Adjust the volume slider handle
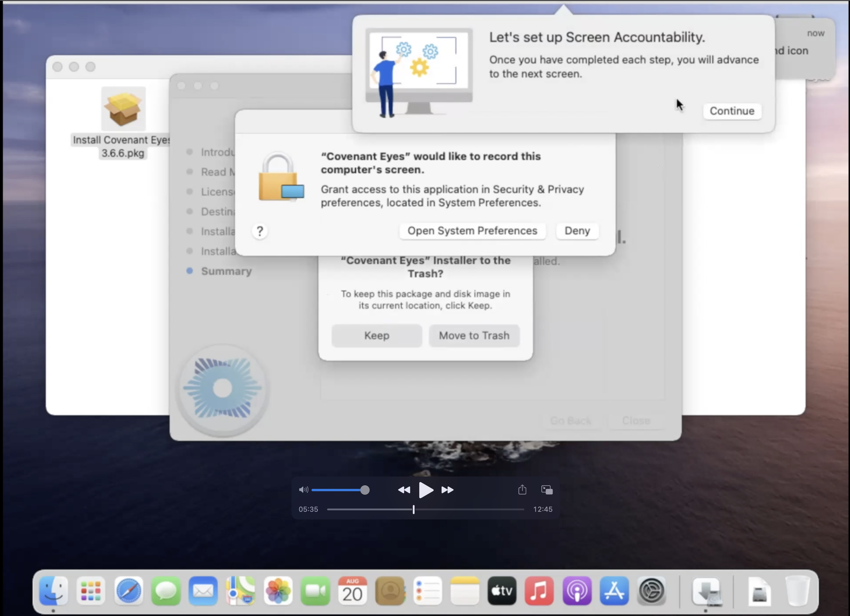This screenshot has height=616, width=850. [x=365, y=490]
